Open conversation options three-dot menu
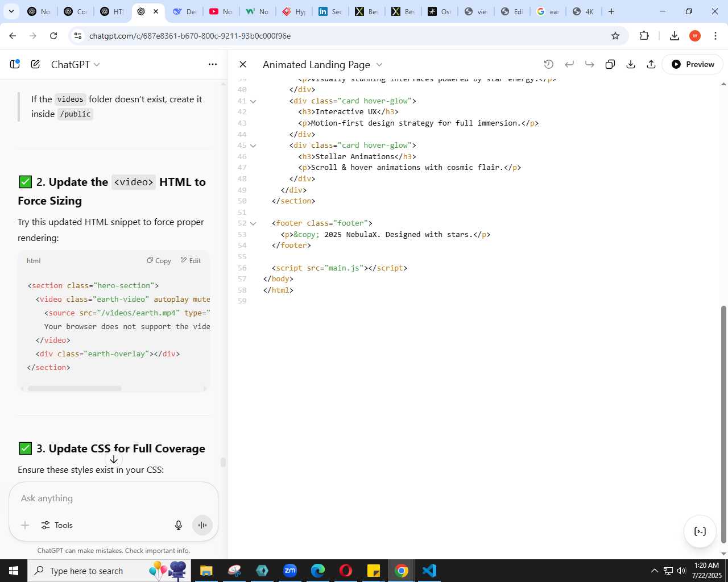 (213, 64)
